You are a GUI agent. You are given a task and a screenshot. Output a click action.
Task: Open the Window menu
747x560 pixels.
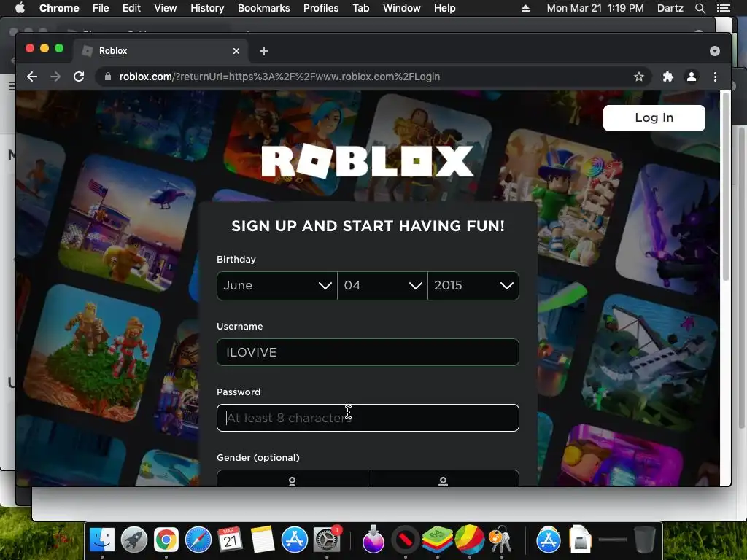pos(402,8)
